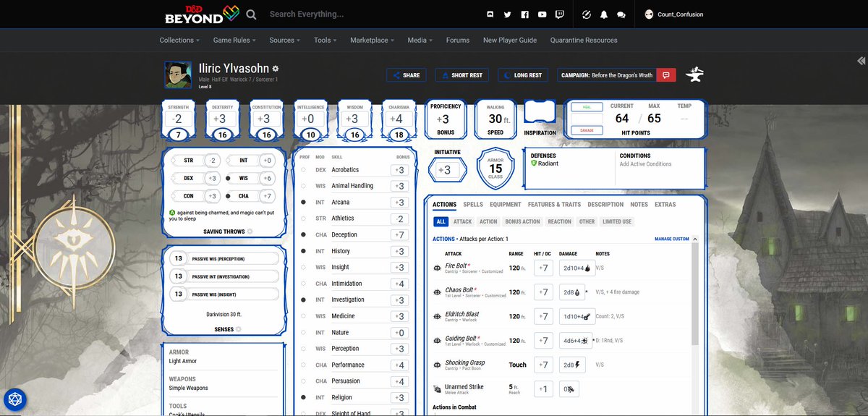Screen dimensions: 868x416
Task: Toggle History proficiency dot
Action: (303, 251)
